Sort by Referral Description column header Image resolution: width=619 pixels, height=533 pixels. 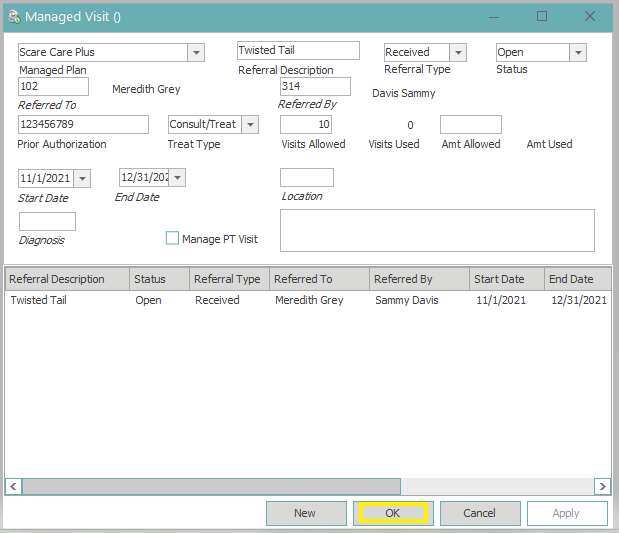[66, 279]
